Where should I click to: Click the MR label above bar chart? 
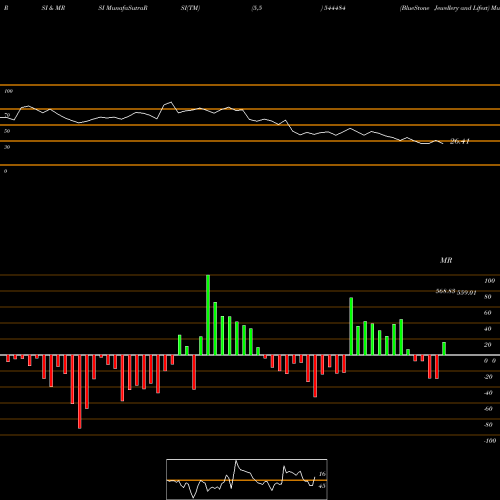446,260
